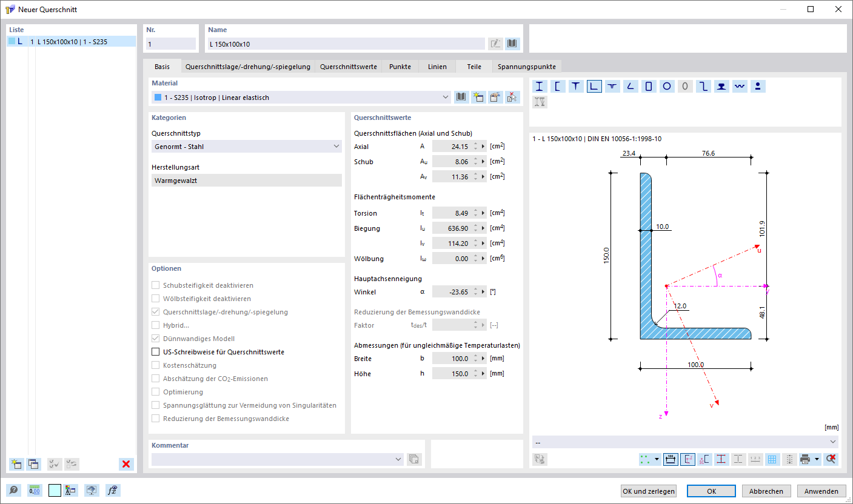Click the light blue color swatch
The image size is (853, 504).
pos(55,491)
